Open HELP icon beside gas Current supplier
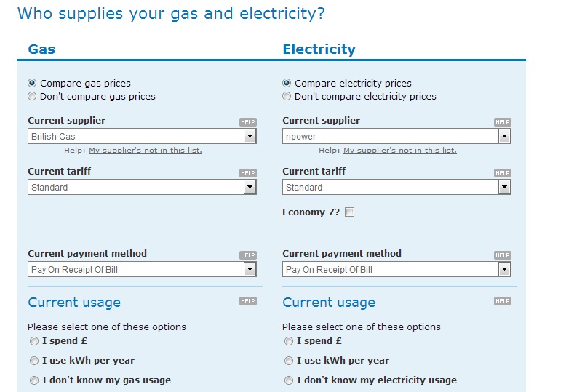This screenshot has height=392, width=566. coord(248,122)
